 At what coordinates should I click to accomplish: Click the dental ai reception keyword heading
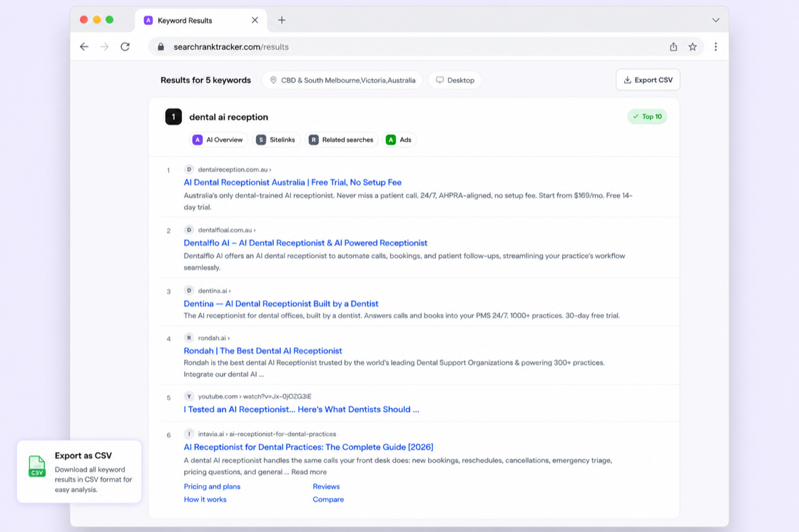click(228, 117)
